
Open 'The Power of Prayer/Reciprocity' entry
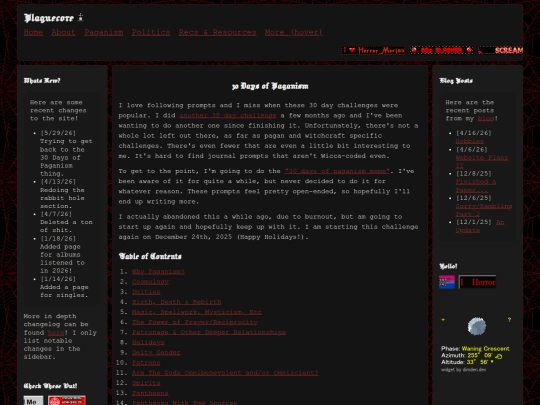(195, 322)
